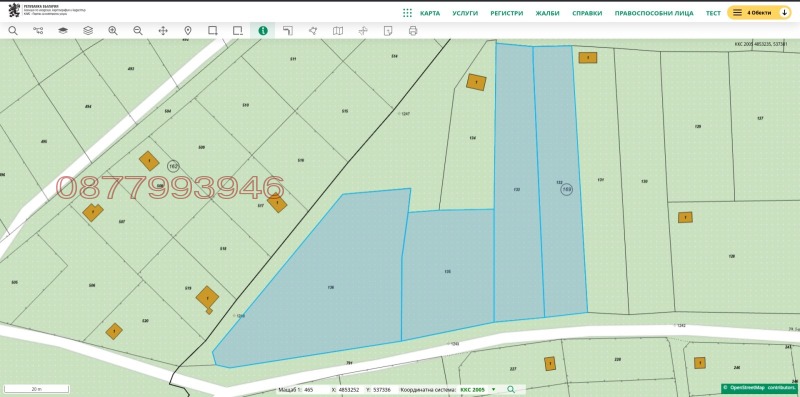
Task: Open the stacked layers panel icon
Action: (x=88, y=31)
